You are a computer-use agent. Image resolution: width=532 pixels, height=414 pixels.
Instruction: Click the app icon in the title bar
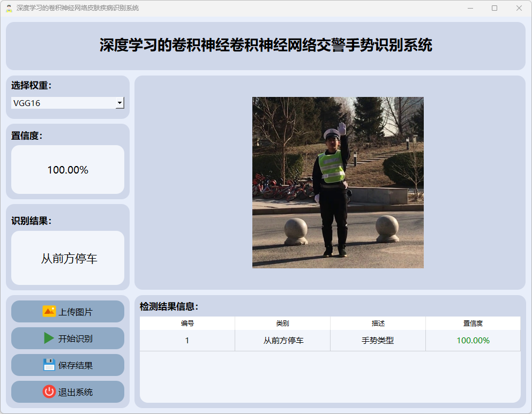point(9,8)
